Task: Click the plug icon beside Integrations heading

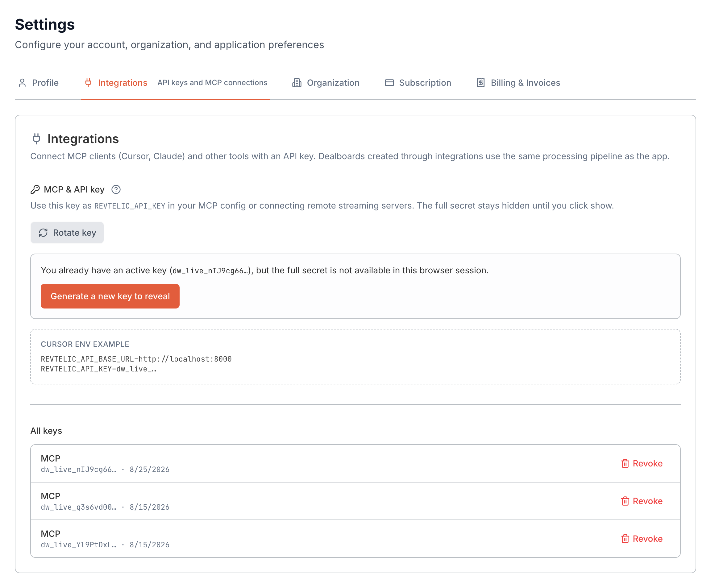Action: (x=36, y=139)
